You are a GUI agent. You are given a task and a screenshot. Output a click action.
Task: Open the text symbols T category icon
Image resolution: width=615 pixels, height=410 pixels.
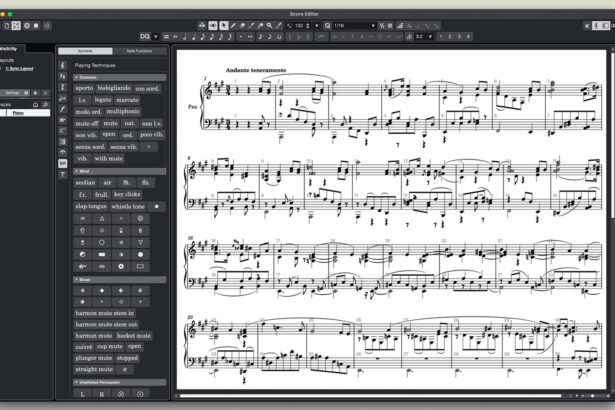[x=62, y=175]
